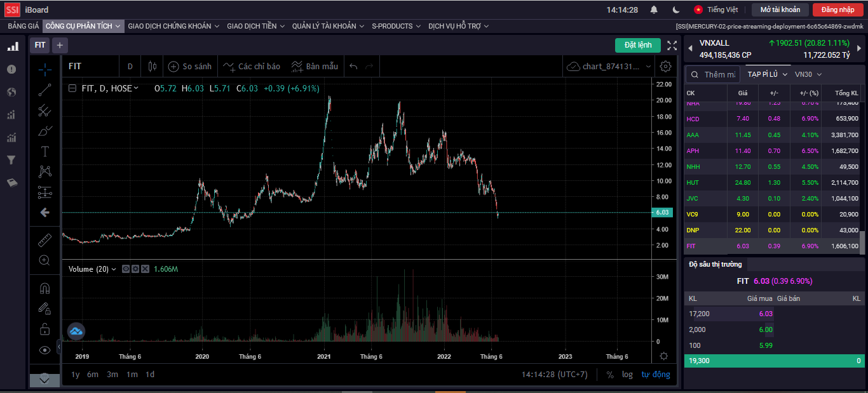
Task: Select the text annotation tool
Action: click(44, 151)
